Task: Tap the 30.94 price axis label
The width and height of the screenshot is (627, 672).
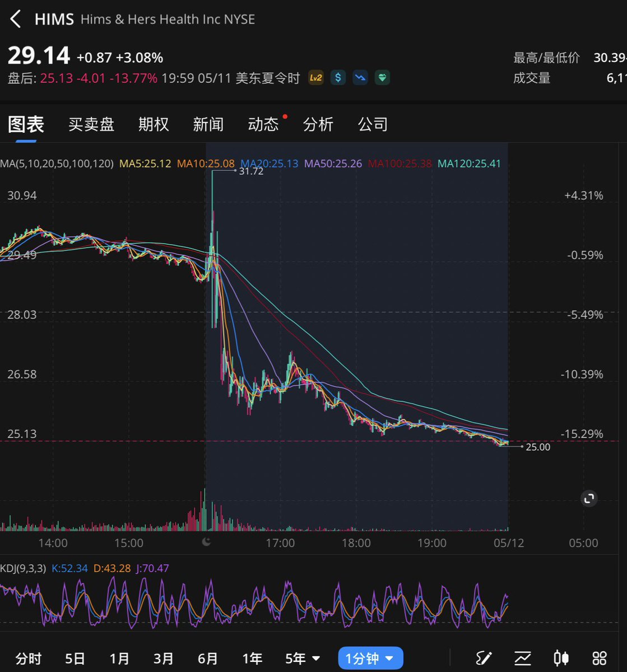Action: [x=22, y=195]
